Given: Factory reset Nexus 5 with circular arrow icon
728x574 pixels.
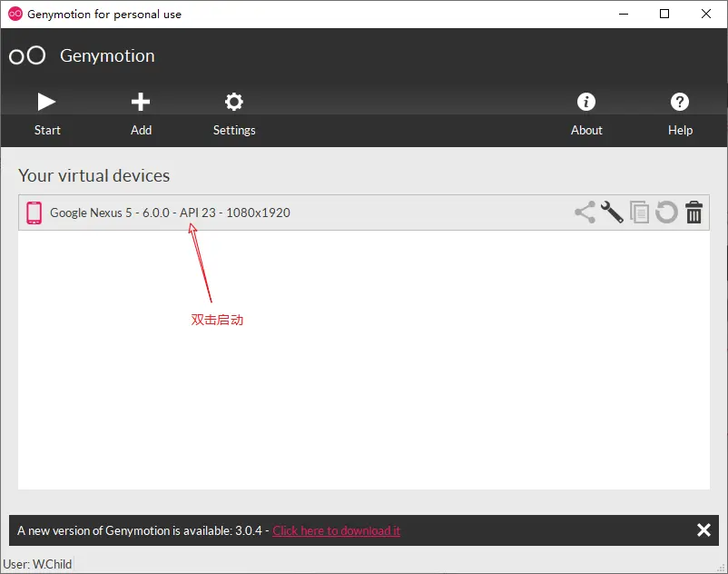Looking at the screenshot, I should (666, 213).
